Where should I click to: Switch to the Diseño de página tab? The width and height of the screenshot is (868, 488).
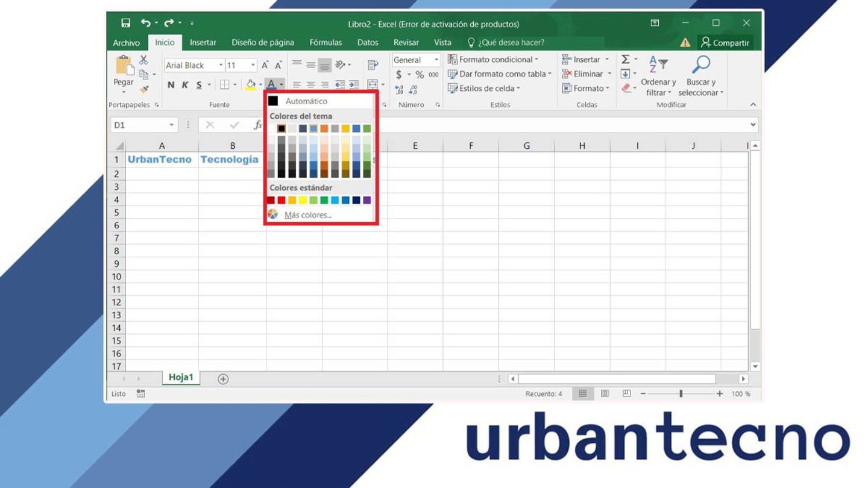coord(263,42)
